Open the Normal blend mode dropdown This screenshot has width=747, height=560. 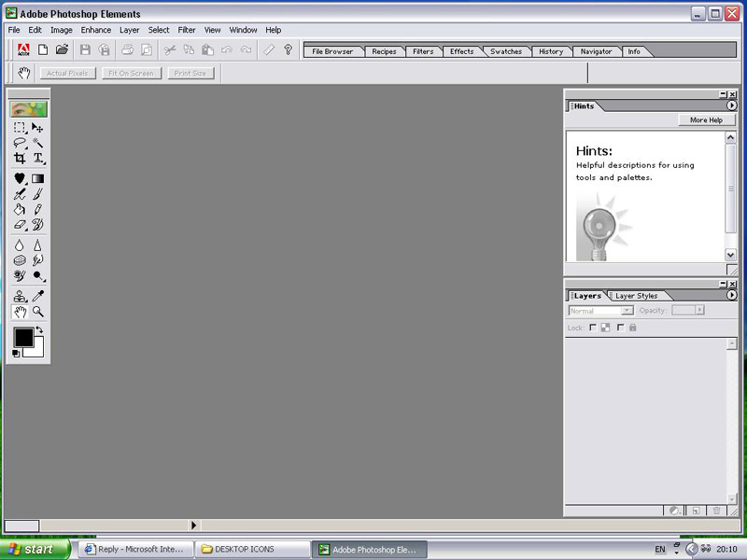627,311
